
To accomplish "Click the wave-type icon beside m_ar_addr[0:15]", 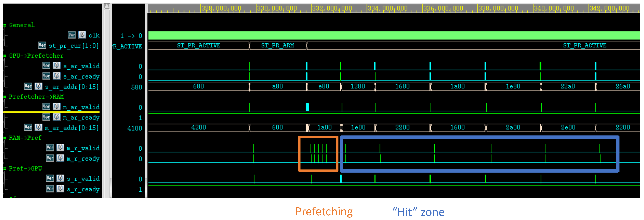I will point(38,127).
